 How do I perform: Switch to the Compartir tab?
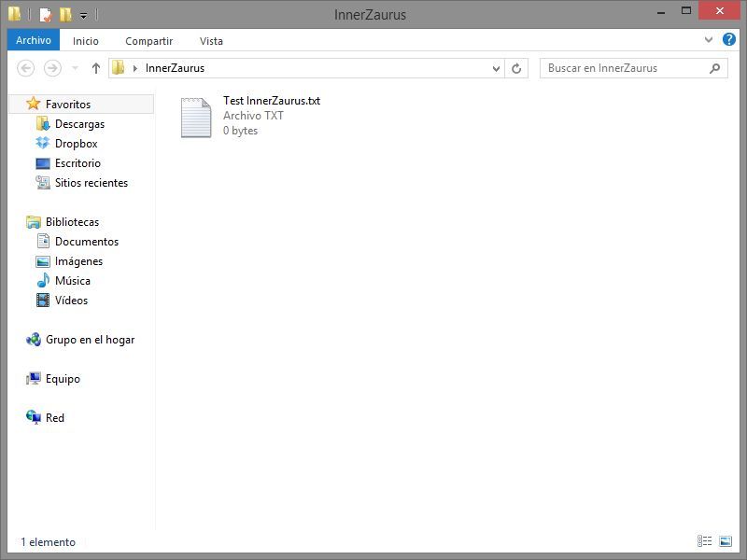[x=149, y=41]
